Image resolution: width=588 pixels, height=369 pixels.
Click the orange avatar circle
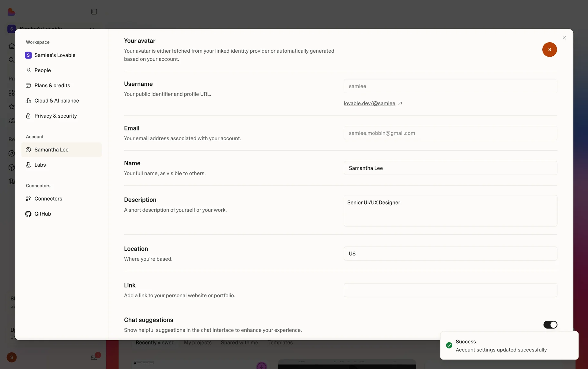click(x=549, y=50)
